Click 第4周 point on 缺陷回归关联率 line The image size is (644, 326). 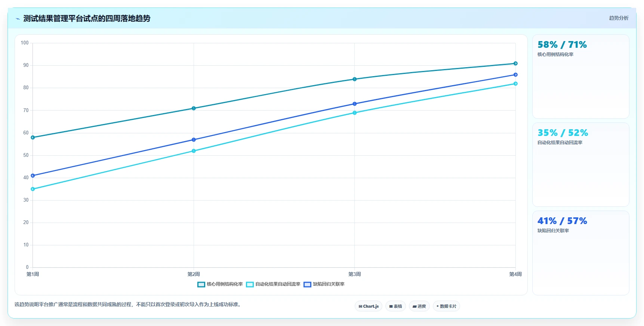(x=515, y=75)
